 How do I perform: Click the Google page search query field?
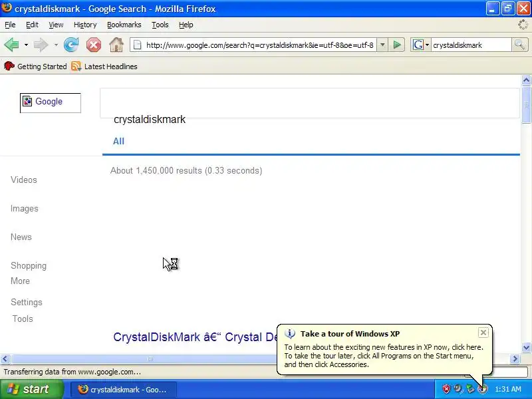[x=309, y=103]
